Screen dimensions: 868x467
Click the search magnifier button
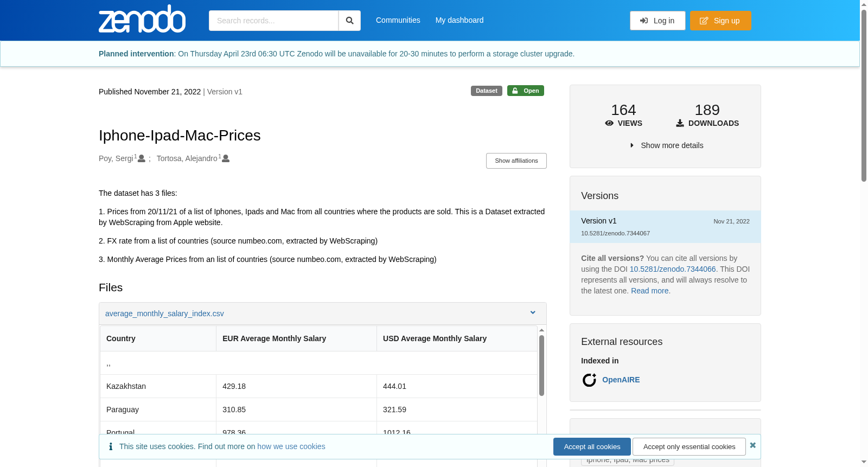coord(350,21)
